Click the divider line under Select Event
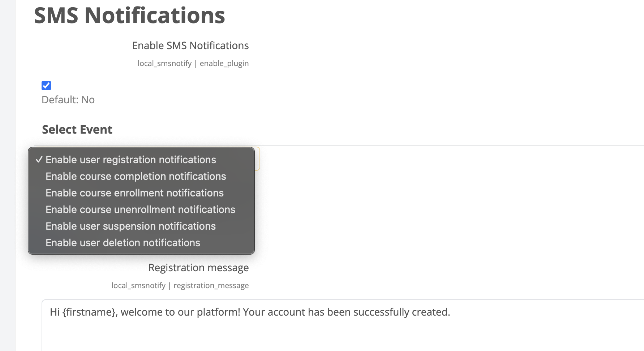The image size is (644, 351). [434, 145]
